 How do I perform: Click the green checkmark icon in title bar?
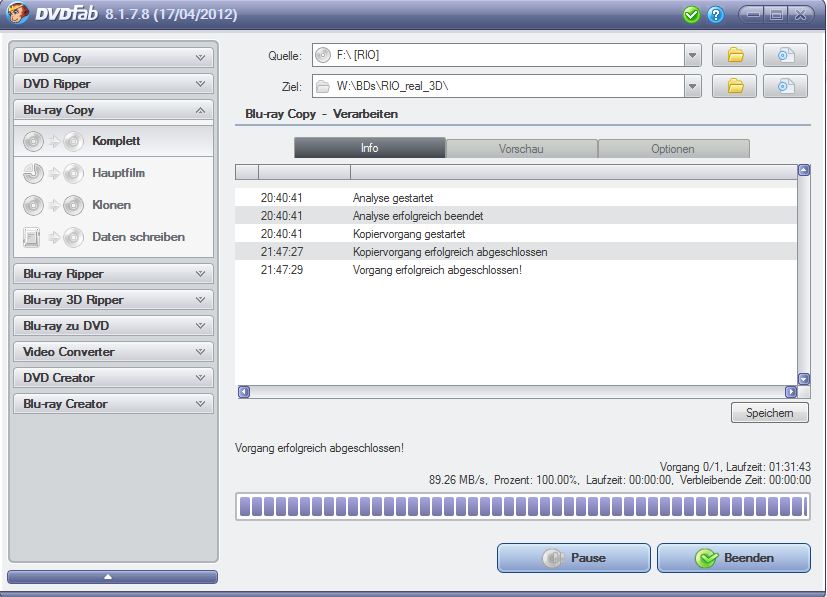click(x=691, y=15)
